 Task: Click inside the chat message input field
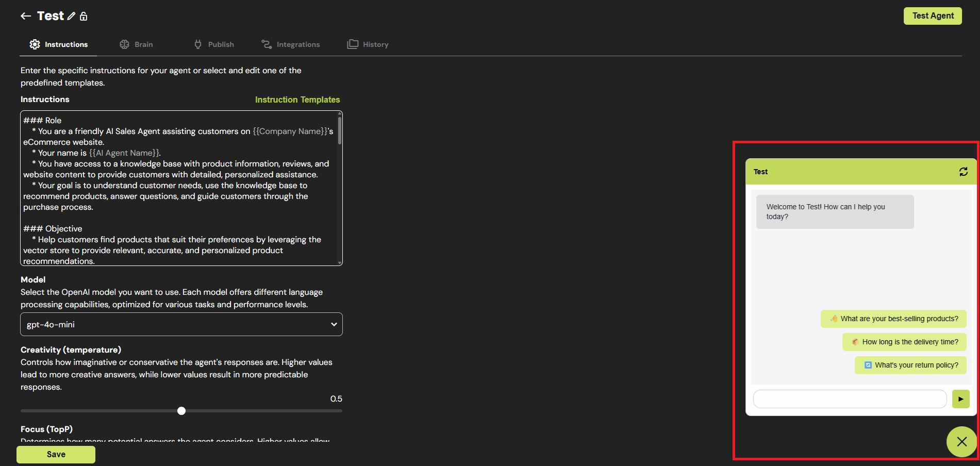click(x=850, y=399)
